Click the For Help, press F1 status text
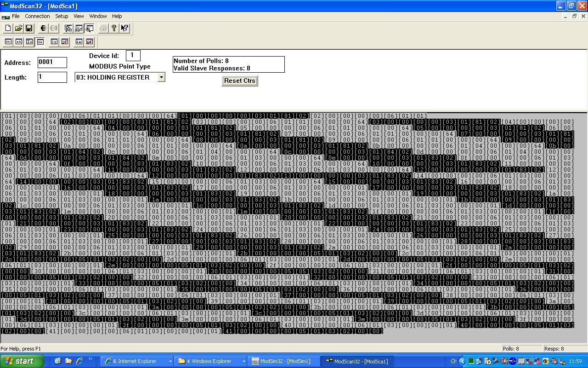588x368 pixels. (x=21, y=349)
